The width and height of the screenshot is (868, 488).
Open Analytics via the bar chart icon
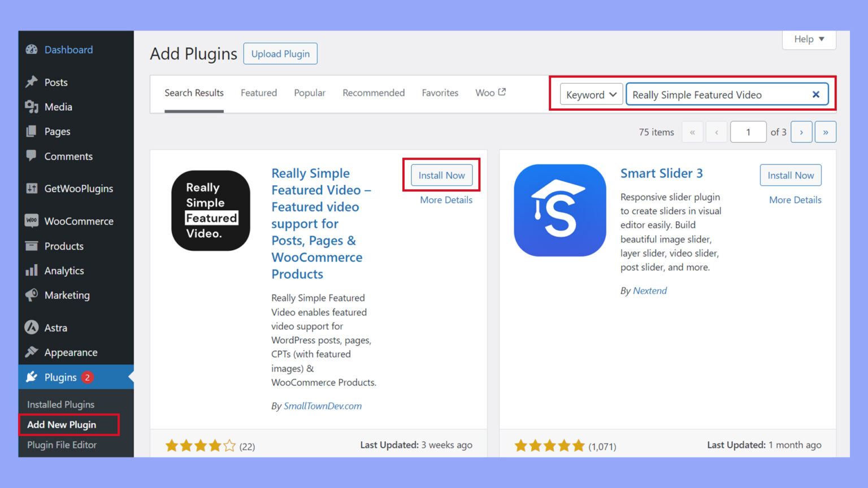click(32, 271)
